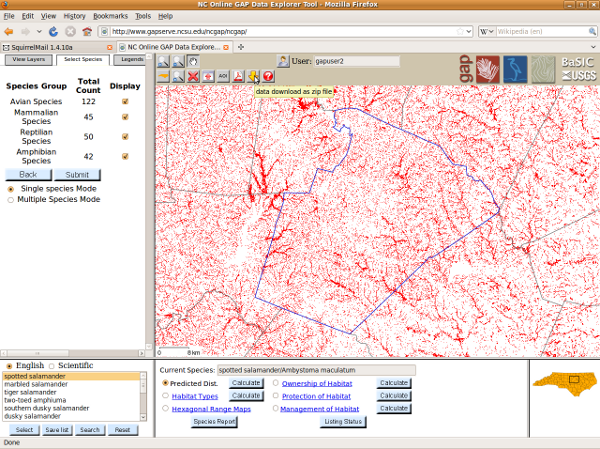This screenshot has width=600, height=449.
Task: Toggle Reptilian Species display checkbox
Action: [x=125, y=136]
